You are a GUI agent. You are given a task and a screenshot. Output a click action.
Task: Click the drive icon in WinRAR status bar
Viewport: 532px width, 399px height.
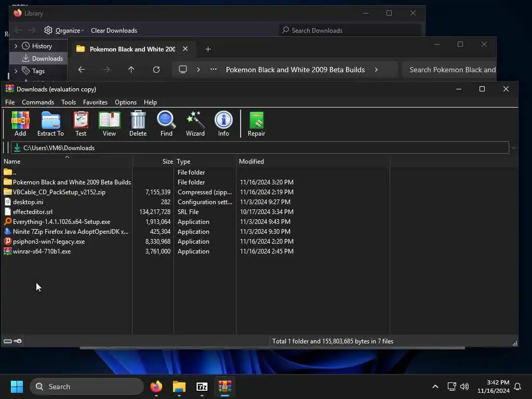click(8, 341)
